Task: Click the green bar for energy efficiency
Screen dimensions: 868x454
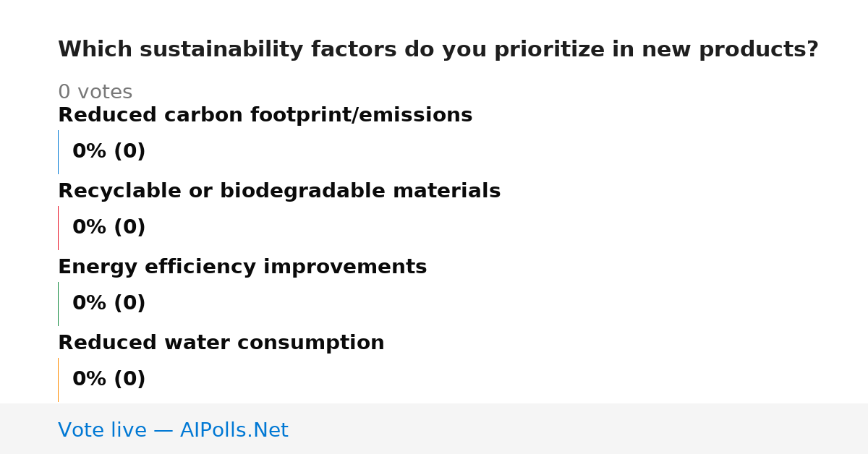Action: (58, 304)
